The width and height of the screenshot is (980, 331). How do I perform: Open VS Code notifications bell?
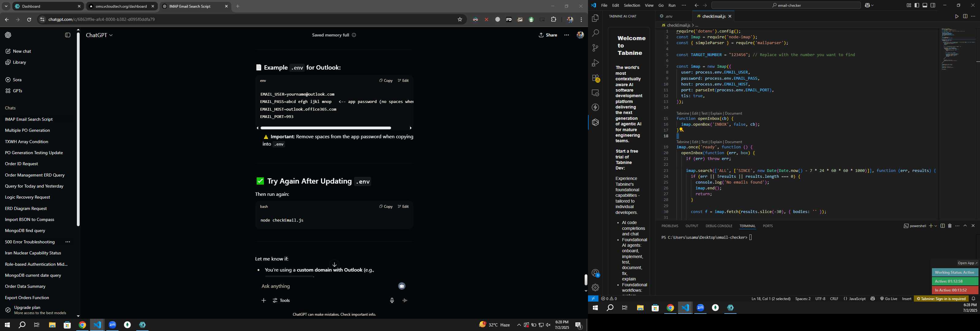pos(974,299)
